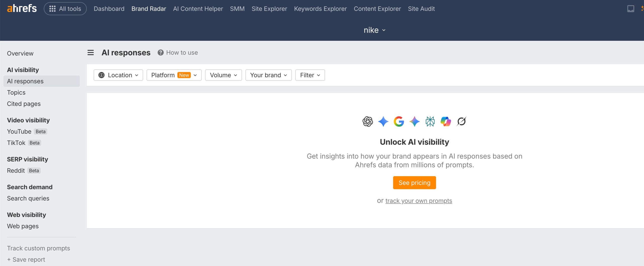644x266 pixels.
Task: Click the See pricing button
Action: (x=414, y=183)
